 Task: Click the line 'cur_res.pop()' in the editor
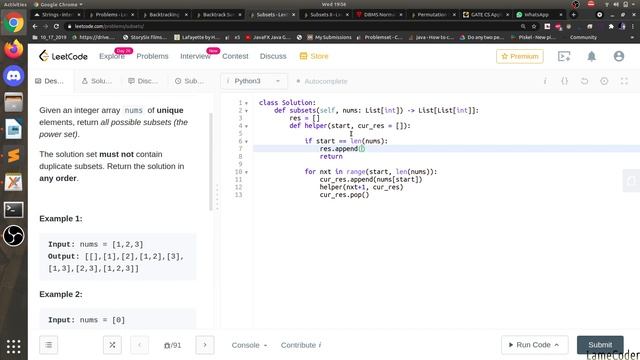click(x=344, y=195)
